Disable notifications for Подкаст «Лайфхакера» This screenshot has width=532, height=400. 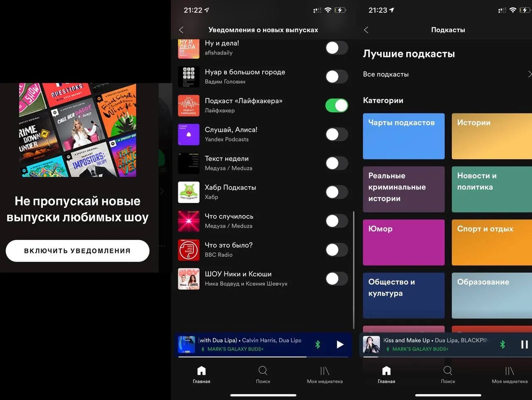[337, 105]
